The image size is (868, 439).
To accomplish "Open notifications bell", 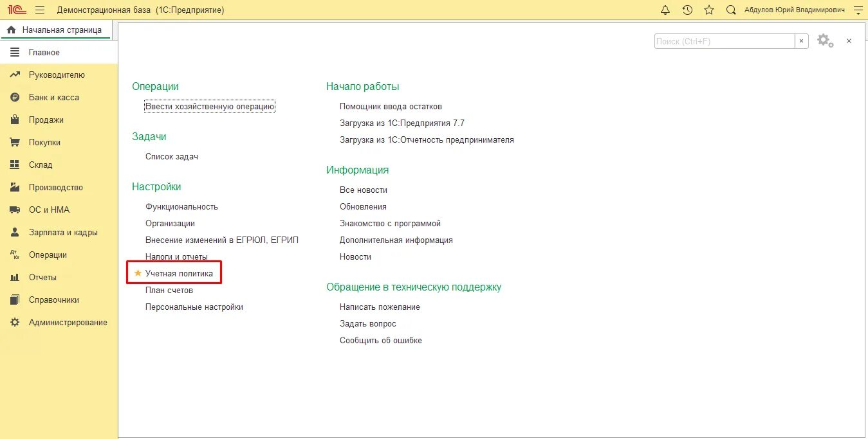I will tap(665, 10).
